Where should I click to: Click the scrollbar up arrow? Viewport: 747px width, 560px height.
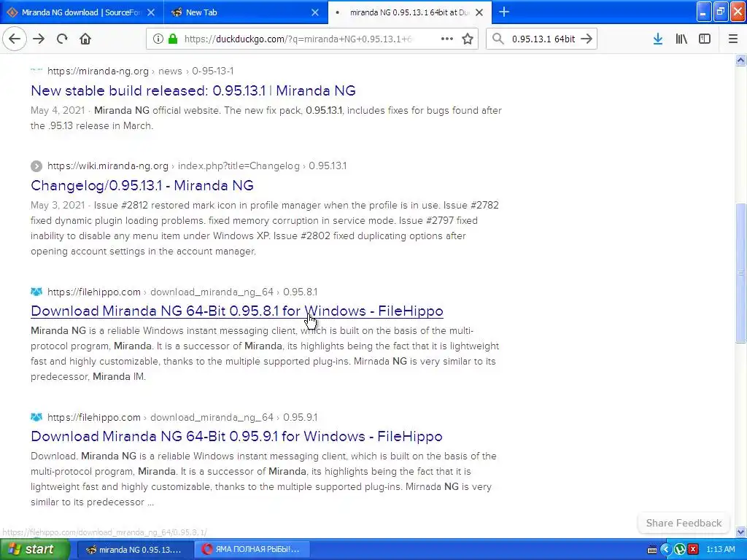(x=740, y=60)
